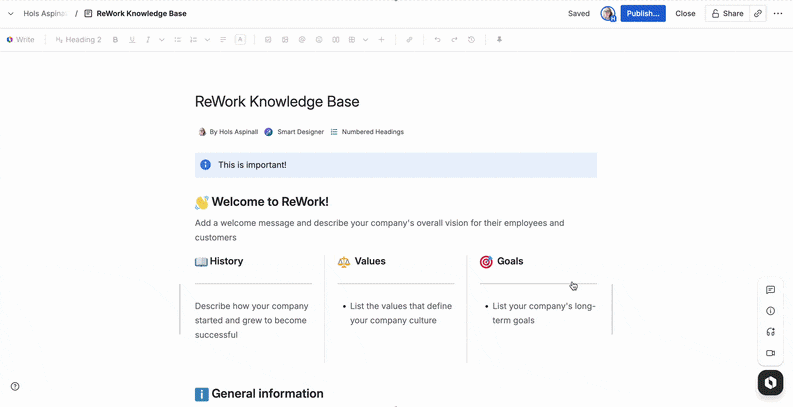Insert an @ mention
793x407 pixels.
pos(302,39)
